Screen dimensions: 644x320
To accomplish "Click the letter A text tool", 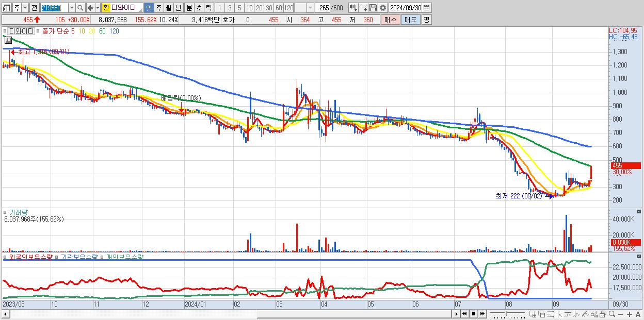I will point(638,314).
